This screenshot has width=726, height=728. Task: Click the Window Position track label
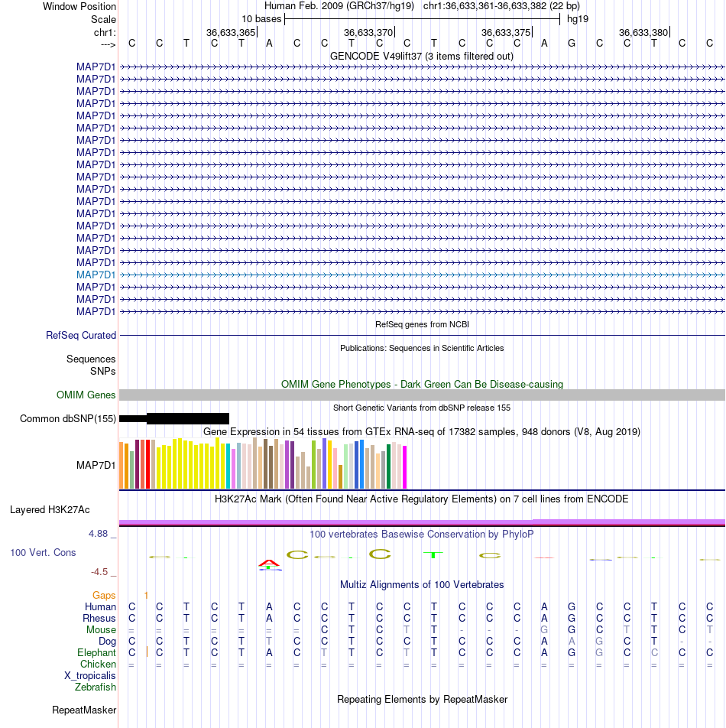point(79,6)
